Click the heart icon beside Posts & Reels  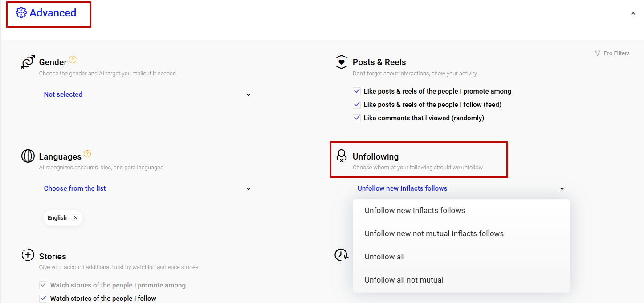click(341, 61)
